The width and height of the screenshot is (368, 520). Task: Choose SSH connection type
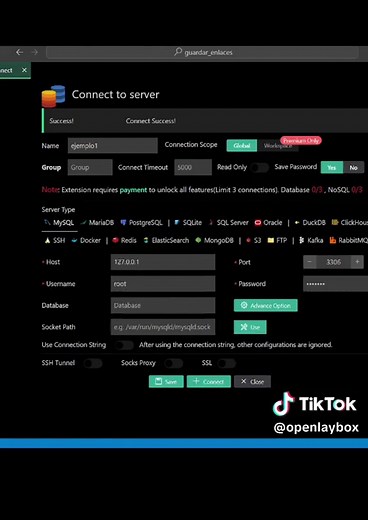[x=55, y=240]
